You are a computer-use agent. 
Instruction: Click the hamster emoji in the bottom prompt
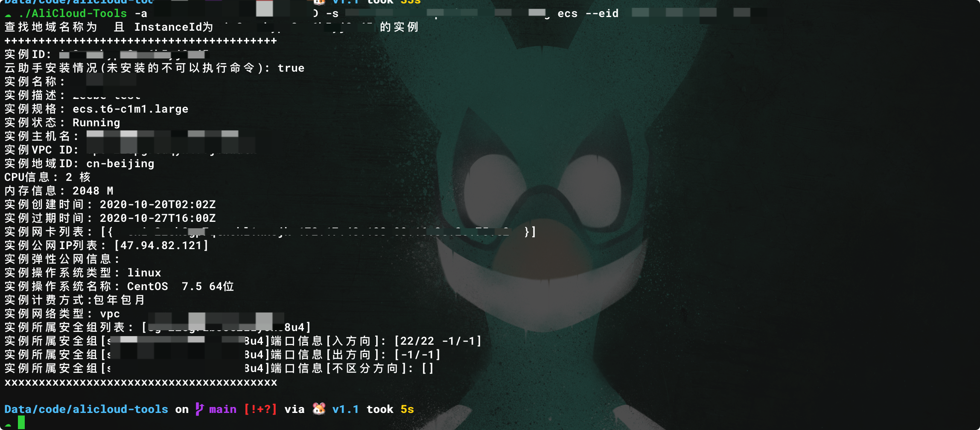(x=319, y=409)
